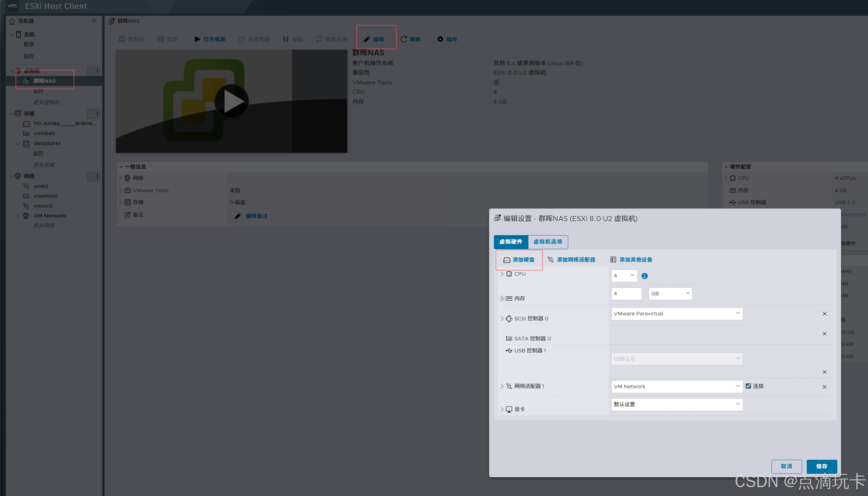Expand the Network adapter 1 row
Image resolution: width=868 pixels, height=496 pixels.
[x=502, y=386]
